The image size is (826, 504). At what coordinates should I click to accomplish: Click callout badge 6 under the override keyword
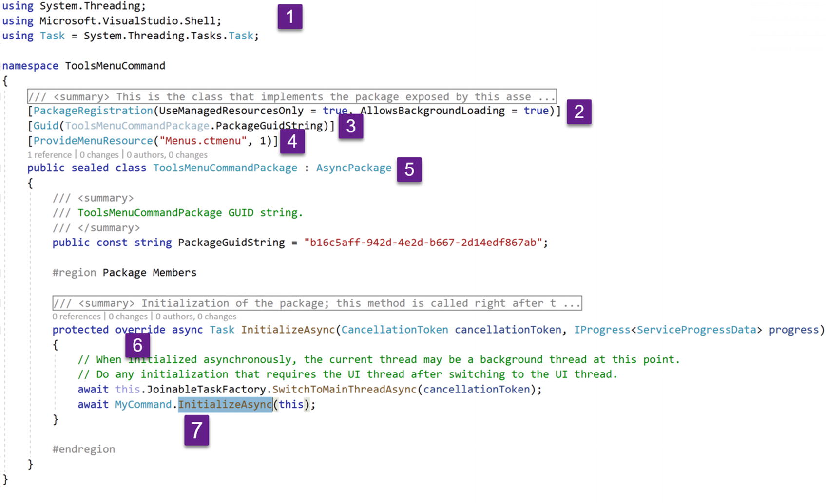click(x=137, y=346)
